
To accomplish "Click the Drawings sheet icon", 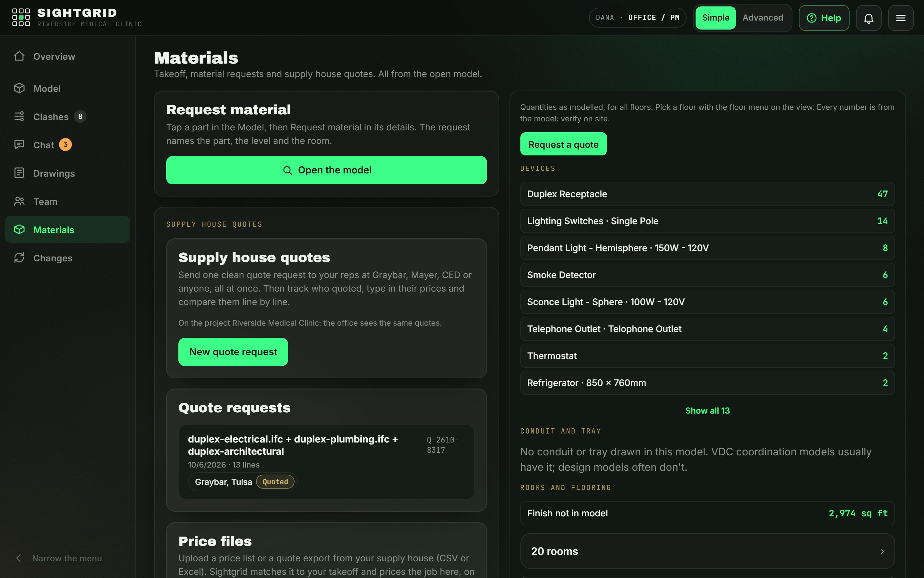I will tap(19, 173).
